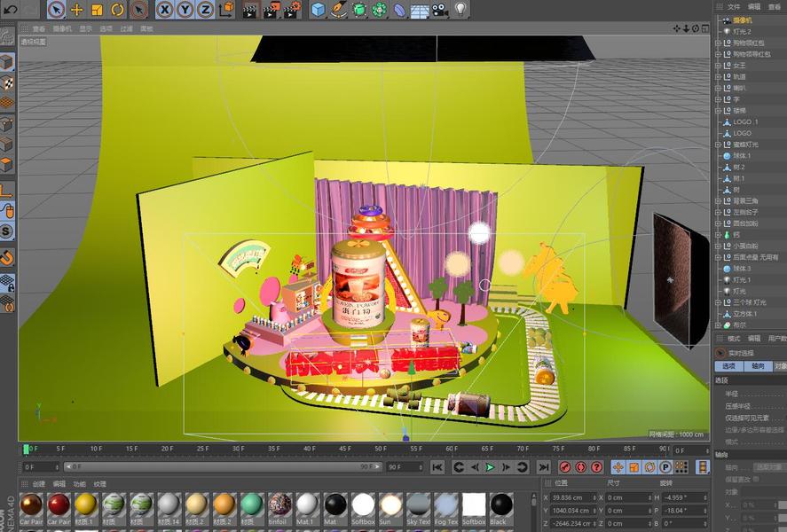
Task: Select the Live Selection arrow tool
Action: click(x=56, y=9)
